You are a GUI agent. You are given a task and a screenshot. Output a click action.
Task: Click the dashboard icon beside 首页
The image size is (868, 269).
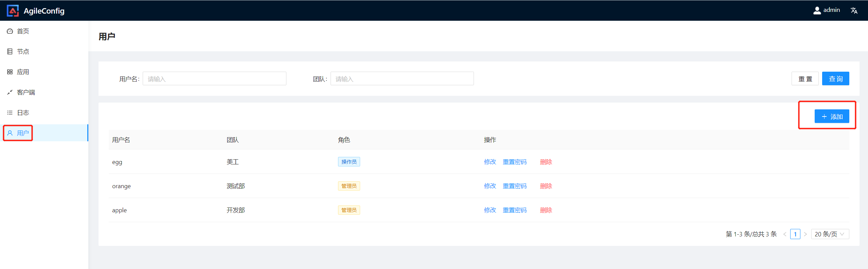coord(10,31)
